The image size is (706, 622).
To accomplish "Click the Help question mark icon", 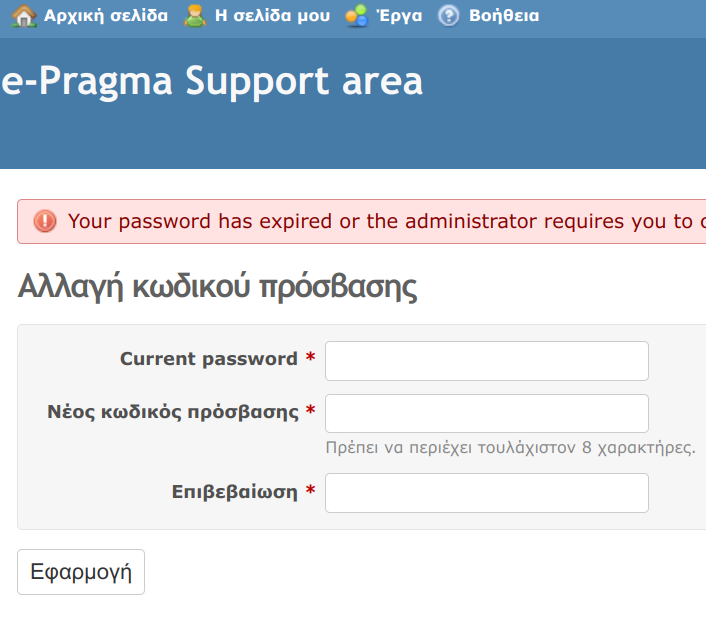I will coord(449,16).
